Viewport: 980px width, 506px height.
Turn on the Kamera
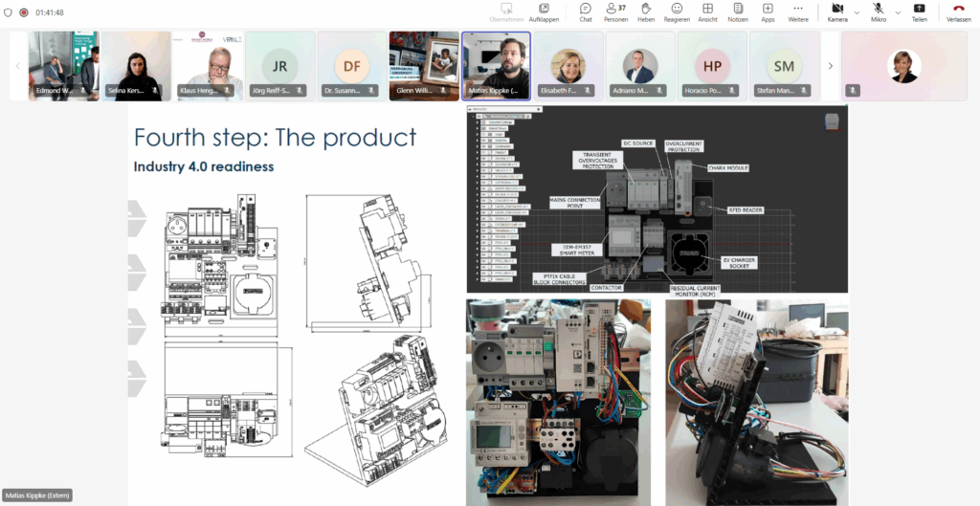[836, 11]
